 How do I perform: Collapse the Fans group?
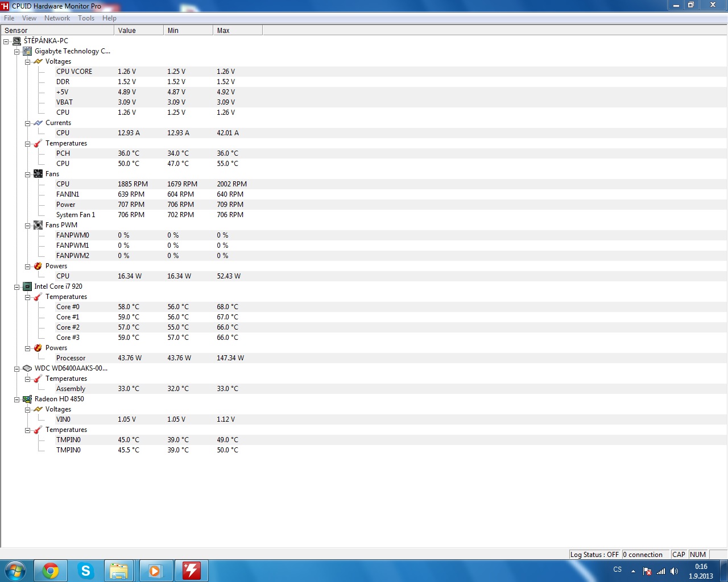click(27, 174)
